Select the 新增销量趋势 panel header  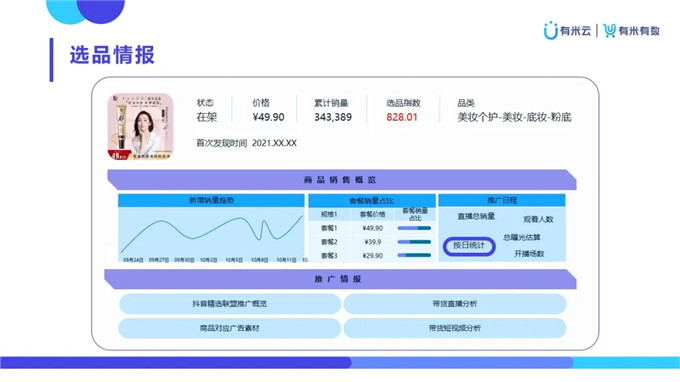coord(211,200)
